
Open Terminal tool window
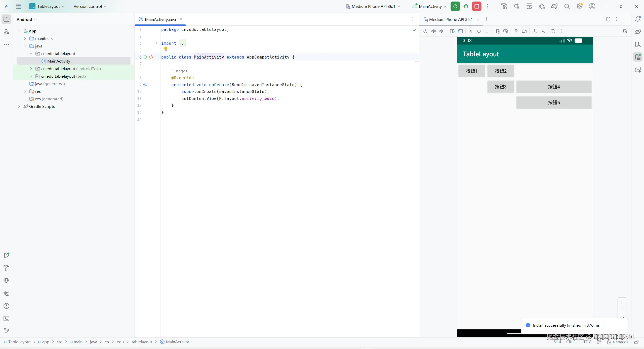pos(7,319)
